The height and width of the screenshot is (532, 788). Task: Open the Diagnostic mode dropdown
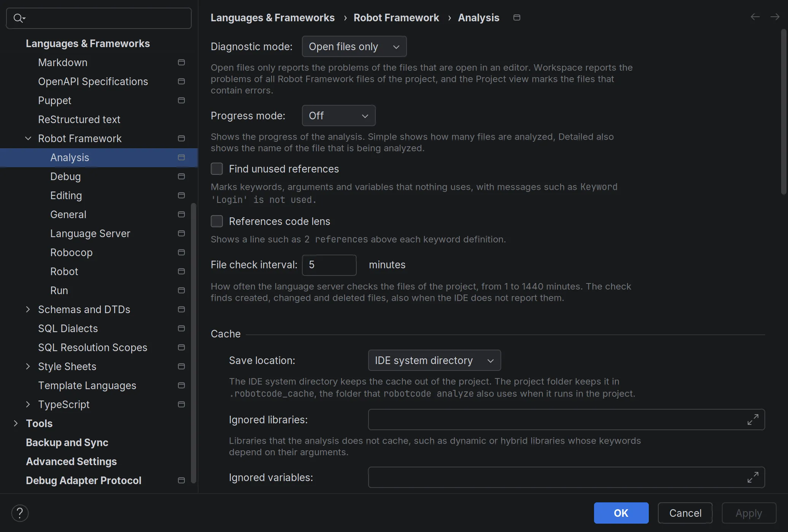click(x=354, y=46)
